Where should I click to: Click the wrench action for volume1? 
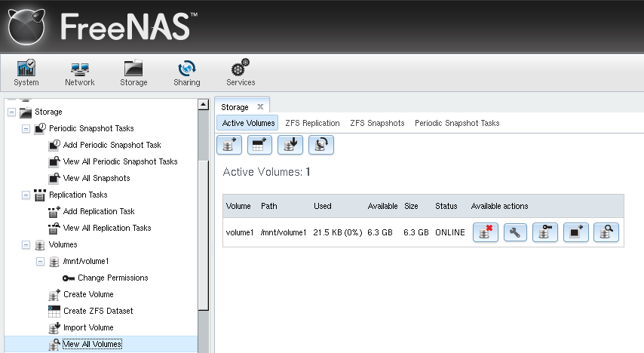pos(516,232)
